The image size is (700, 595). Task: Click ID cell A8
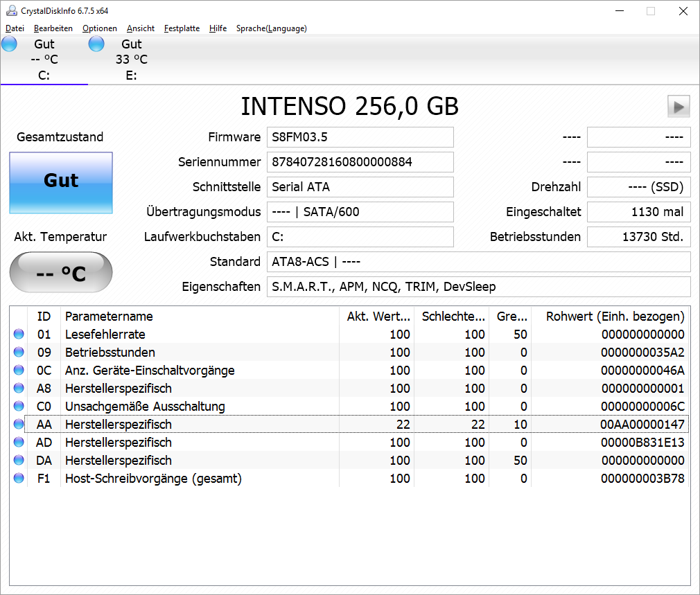tap(44, 389)
